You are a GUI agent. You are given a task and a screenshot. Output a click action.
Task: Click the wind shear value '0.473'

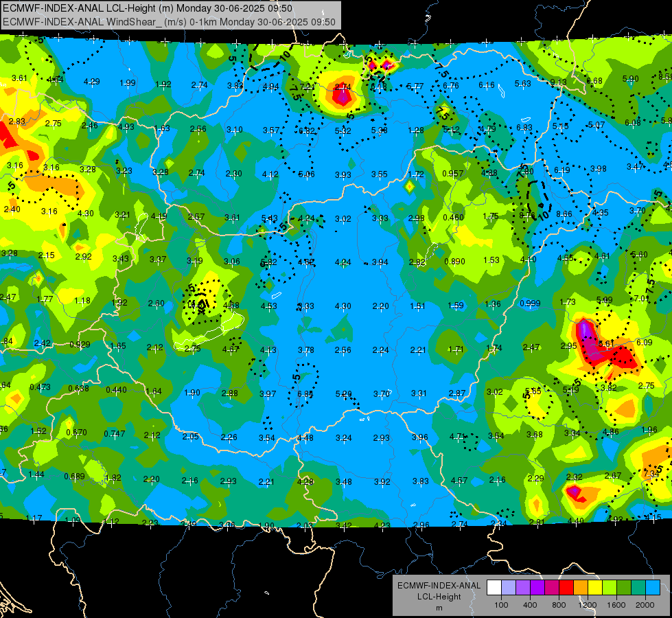pyautogui.click(x=40, y=387)
